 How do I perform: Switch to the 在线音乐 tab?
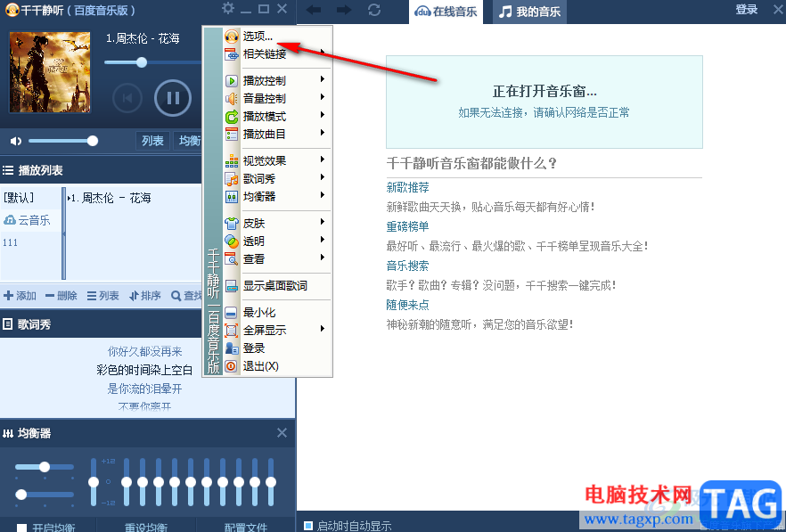coord(446,12)
